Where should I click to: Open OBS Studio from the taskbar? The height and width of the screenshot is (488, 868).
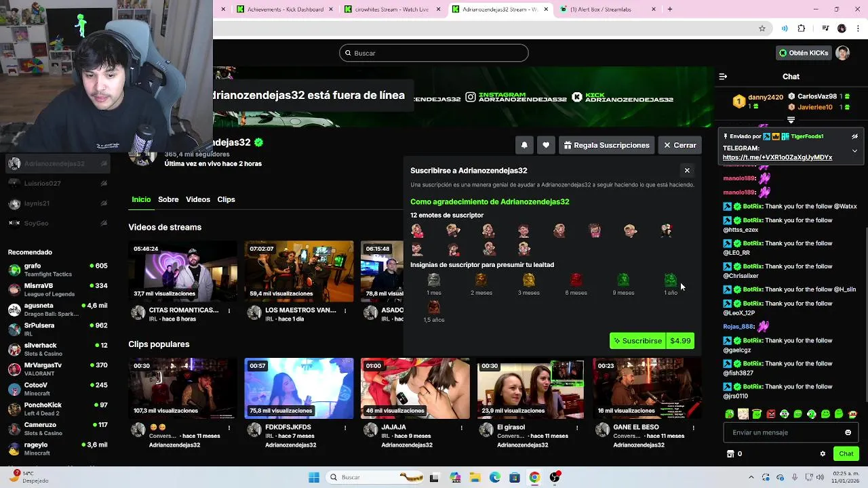555,477
